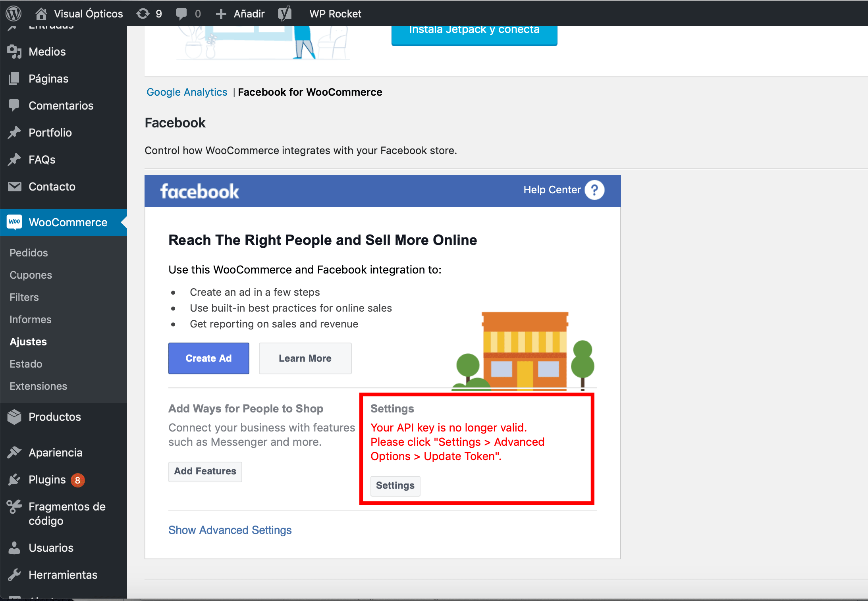Open Páginas menu label
This screenshot has height=601, width=868.
[48, 79]
